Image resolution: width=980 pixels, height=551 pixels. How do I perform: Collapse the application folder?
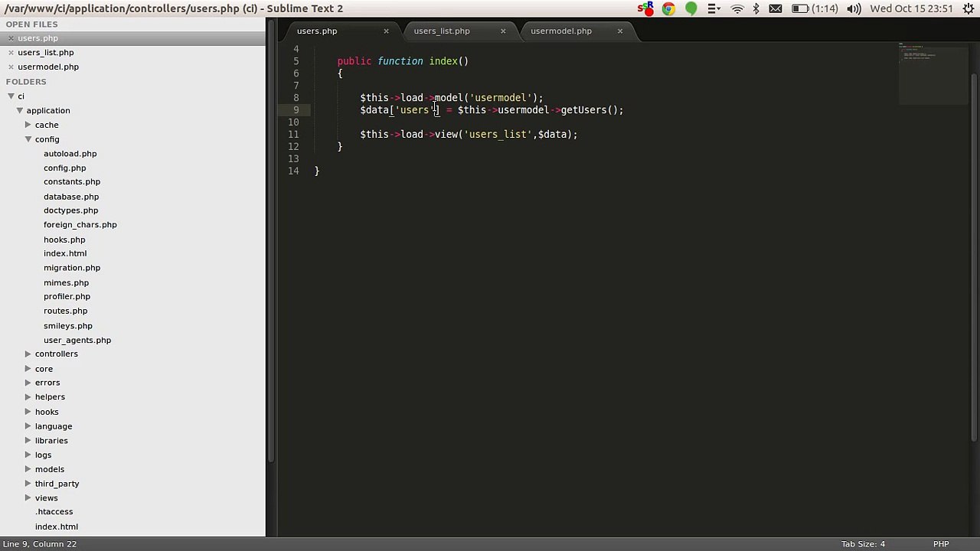tap(20, 111)
